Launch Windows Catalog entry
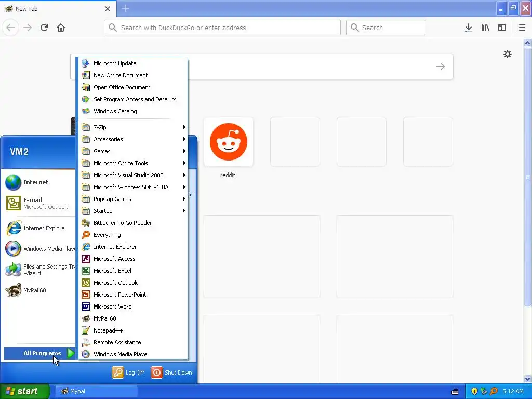The image size is (532, 399). tap(133, 111)
